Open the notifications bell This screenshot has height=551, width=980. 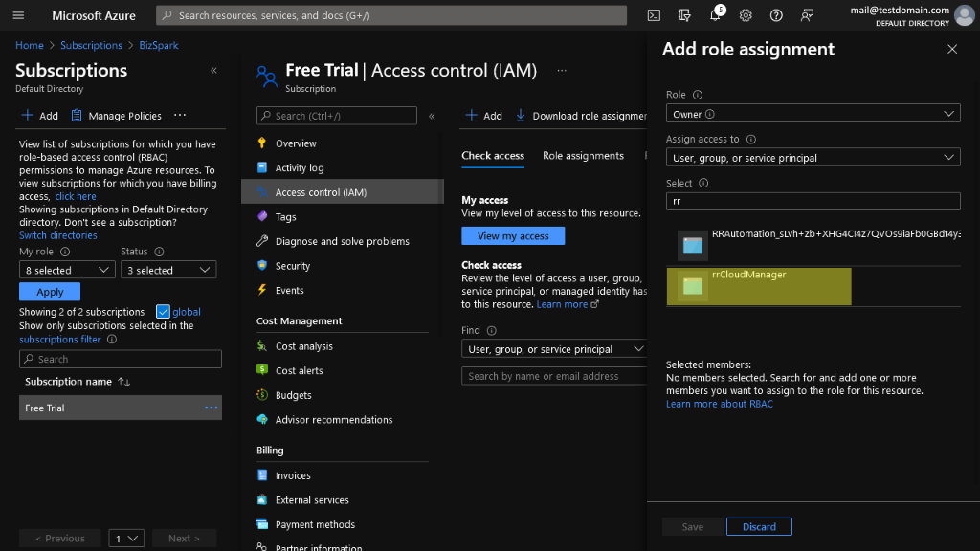(715, 15)
